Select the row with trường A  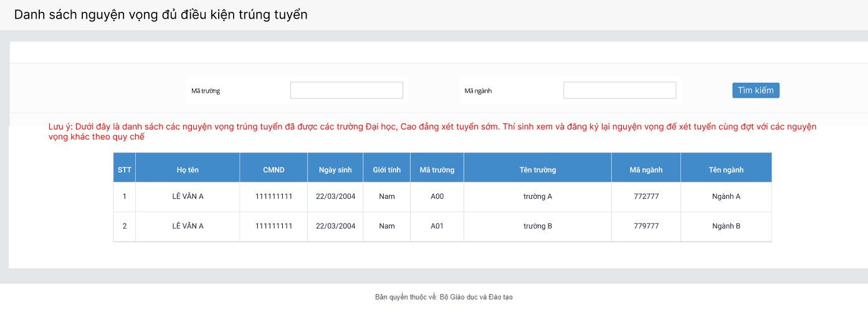pos(537,197)
